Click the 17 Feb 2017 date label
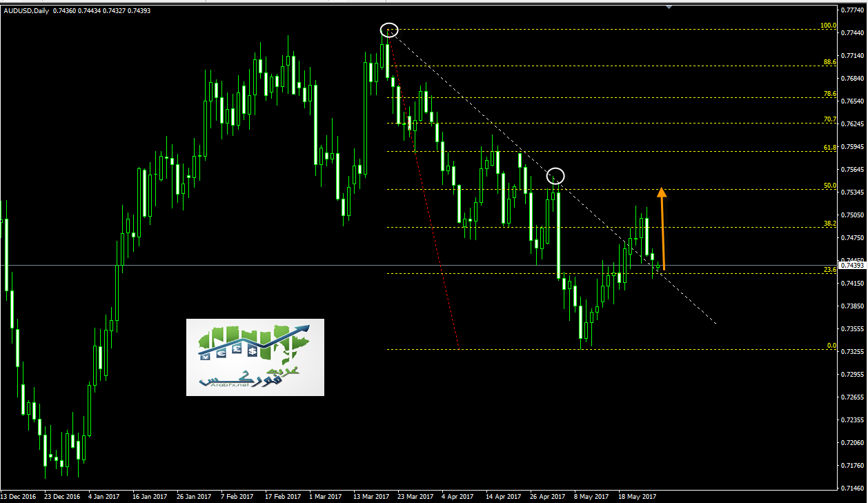 click(283, 496)
